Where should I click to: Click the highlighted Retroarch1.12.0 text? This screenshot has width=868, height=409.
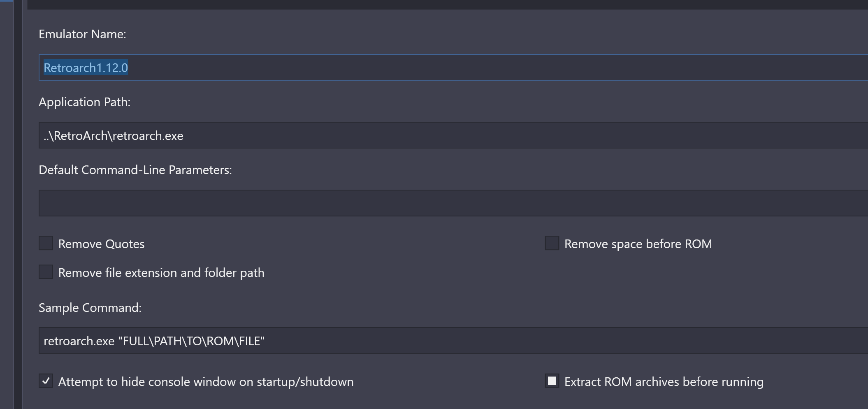point(86,68)
